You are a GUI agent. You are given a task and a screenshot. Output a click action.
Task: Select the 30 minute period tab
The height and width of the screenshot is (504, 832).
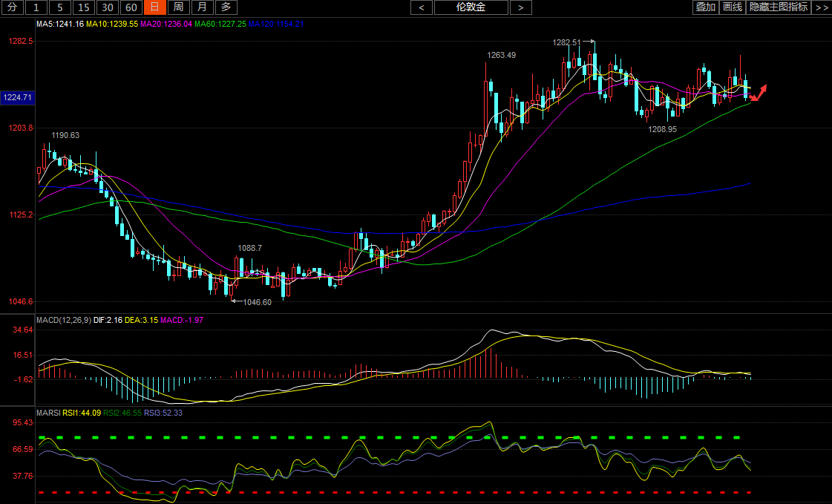[x=108, y=7]
